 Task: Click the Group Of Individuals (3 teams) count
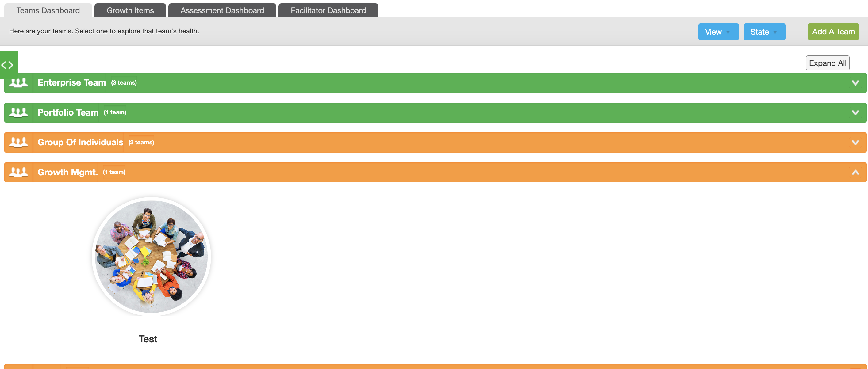pyautogui.click(x=141, y=143)
